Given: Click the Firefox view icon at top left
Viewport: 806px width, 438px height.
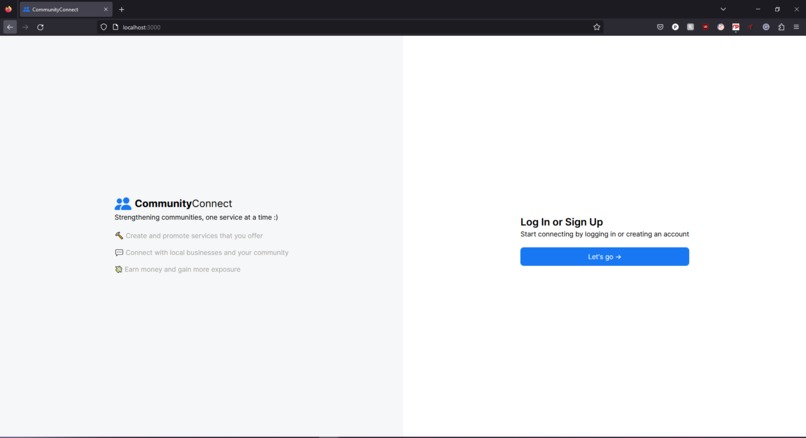Looking at the screenshot, I should [8, 9].
